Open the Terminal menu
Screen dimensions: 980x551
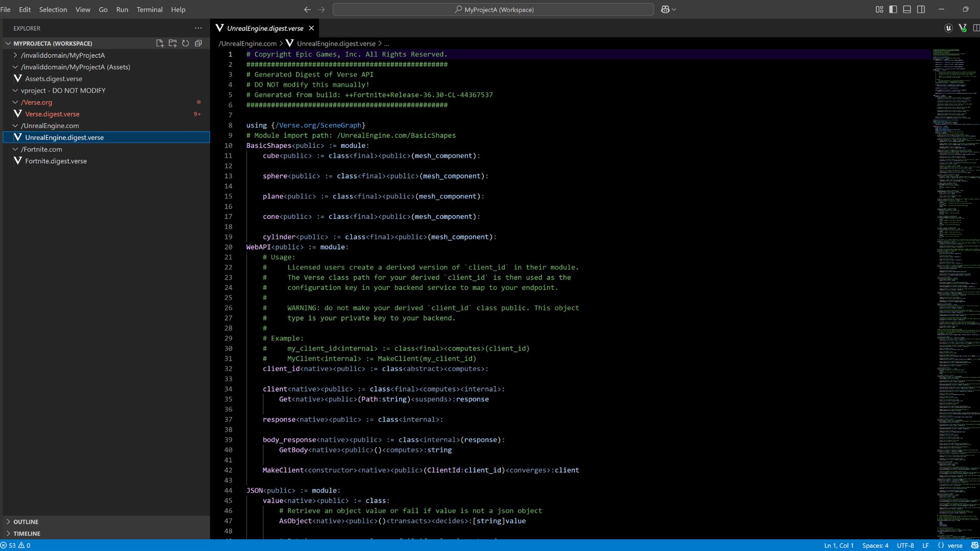pyautogui.click(x=150, y=9)
